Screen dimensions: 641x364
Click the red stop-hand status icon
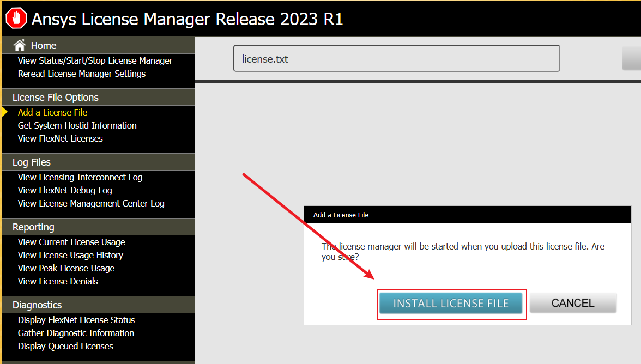click(x=16, y=19)
